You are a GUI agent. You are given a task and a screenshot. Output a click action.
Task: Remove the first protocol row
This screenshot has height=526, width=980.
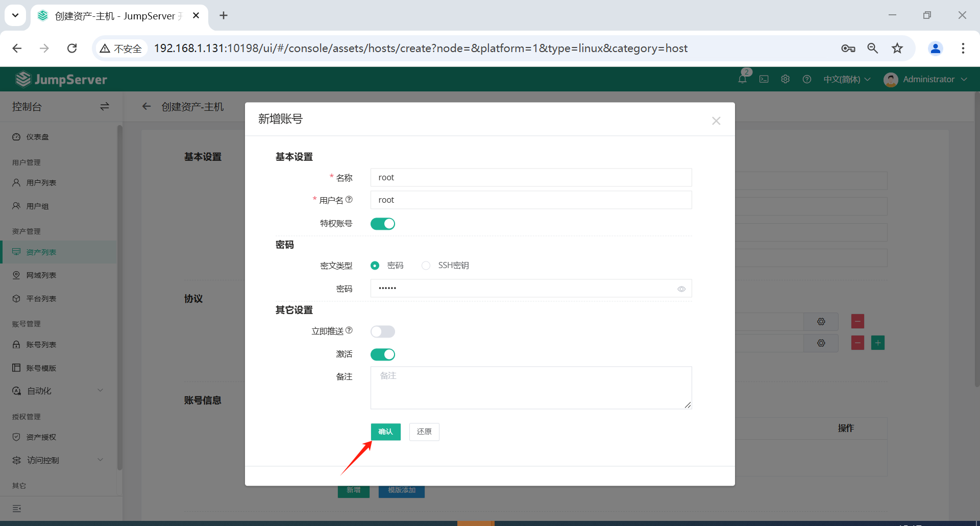[x=857, y=322]
